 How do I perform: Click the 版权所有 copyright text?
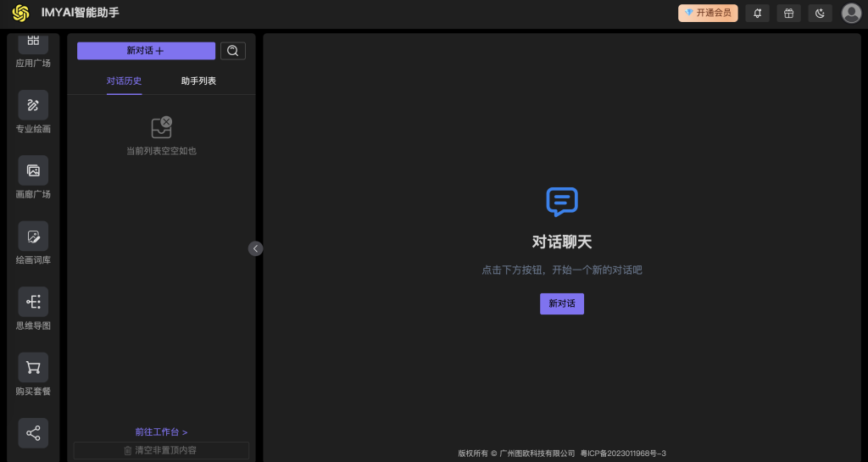516,454
